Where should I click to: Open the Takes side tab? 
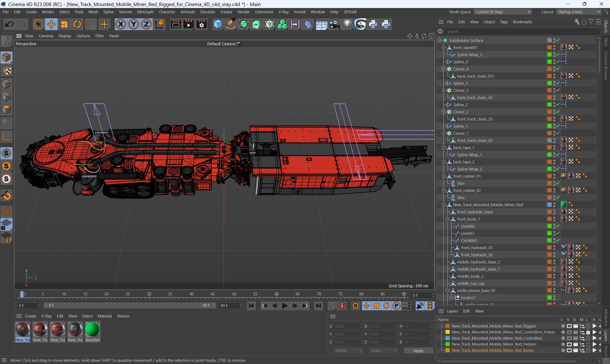pos(606,42)
